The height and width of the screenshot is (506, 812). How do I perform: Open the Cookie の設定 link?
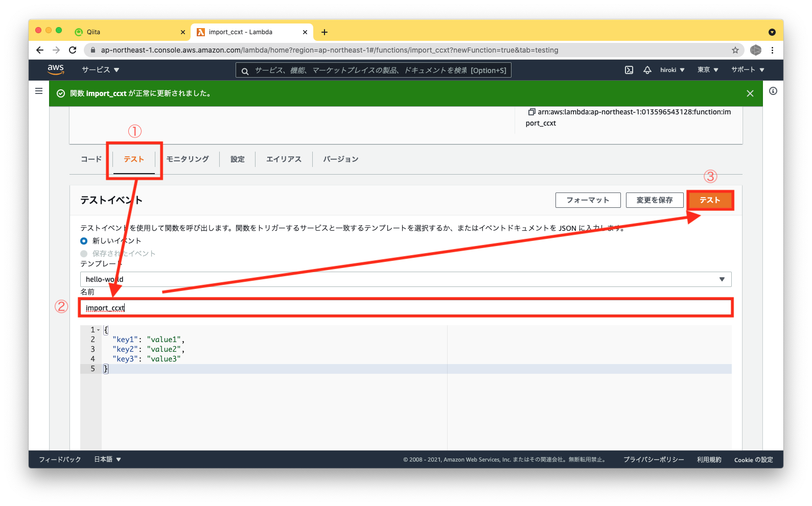click(x=754, y=460)
